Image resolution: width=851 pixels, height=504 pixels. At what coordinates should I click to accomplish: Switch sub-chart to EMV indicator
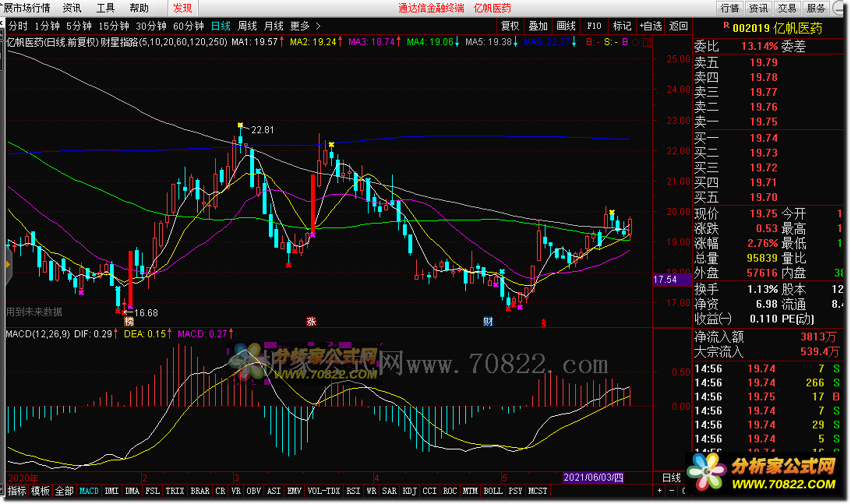294,491
